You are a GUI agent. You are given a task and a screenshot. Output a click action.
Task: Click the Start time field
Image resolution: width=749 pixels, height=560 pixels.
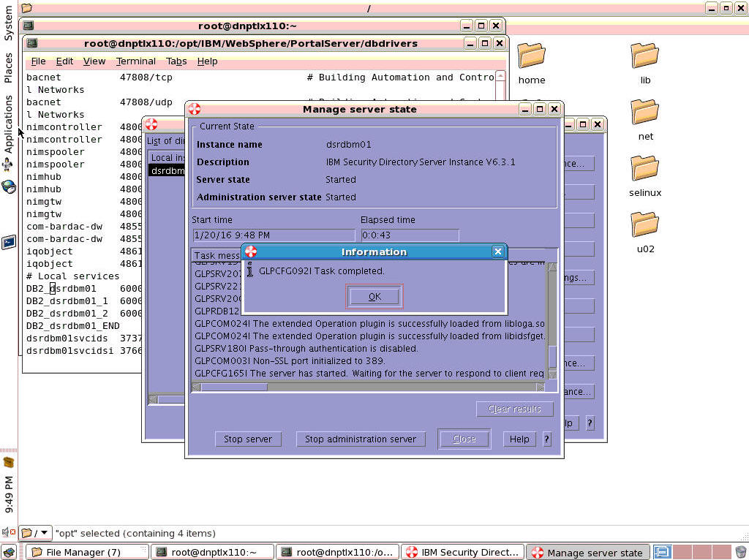click(x=273, y=235)
